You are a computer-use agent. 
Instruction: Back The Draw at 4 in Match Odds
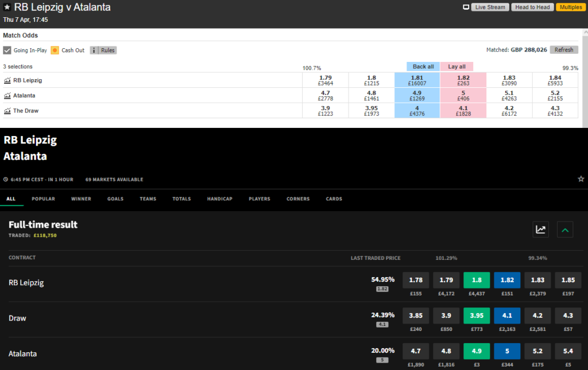[x=417, y=111]
